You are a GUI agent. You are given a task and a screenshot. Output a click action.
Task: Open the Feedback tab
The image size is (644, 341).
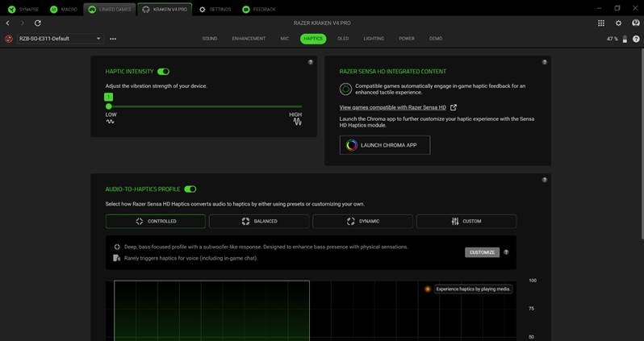pos(259,9)
